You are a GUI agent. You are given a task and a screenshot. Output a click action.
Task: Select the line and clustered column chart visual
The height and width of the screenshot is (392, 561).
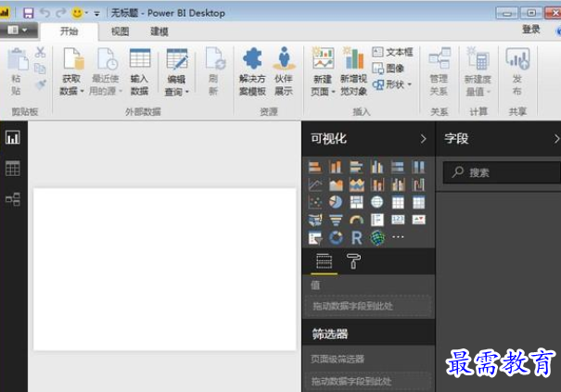(x=398, y=184)
